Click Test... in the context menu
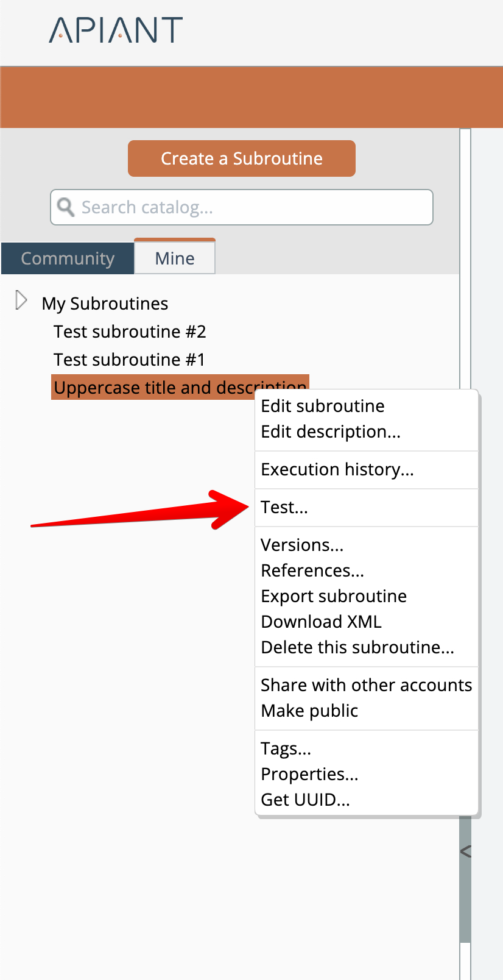The height and width of the screenshot is (980, 503). click(x=284, y=507)
